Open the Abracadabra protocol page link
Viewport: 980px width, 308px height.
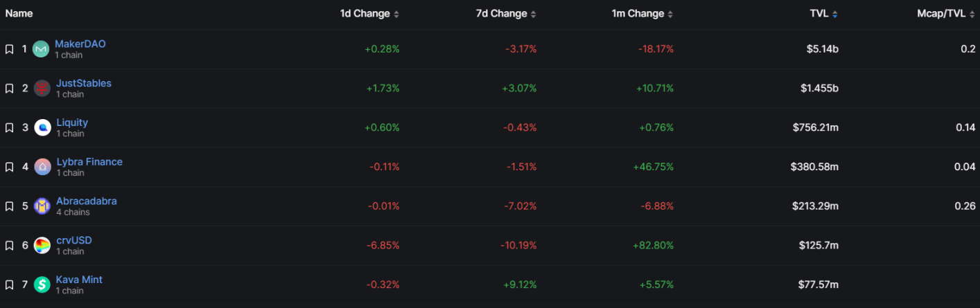click(87, 201)
